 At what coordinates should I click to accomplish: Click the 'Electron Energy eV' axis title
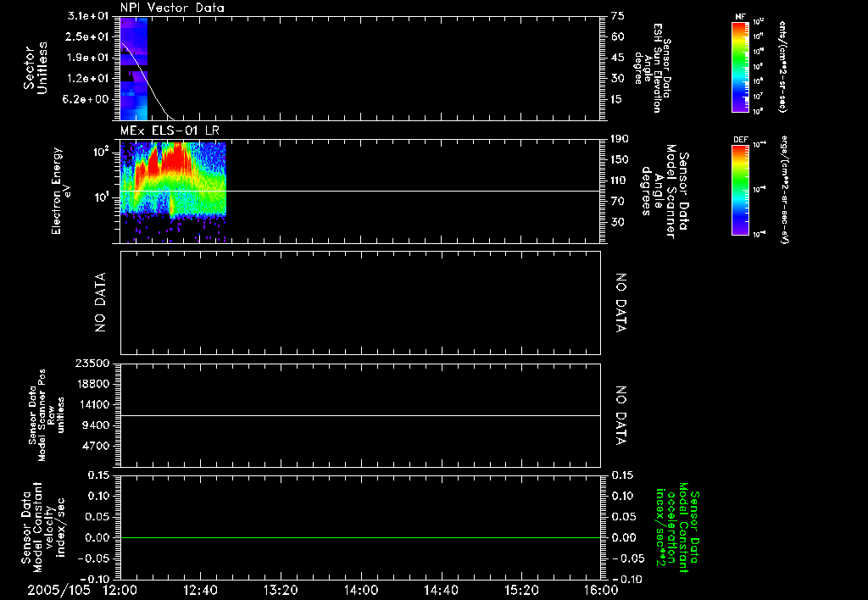[x=62, y=191]
